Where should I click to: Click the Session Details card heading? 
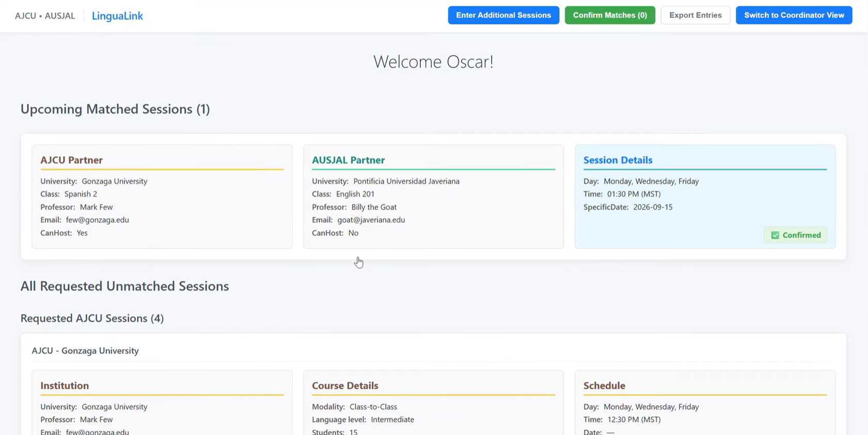618,160
